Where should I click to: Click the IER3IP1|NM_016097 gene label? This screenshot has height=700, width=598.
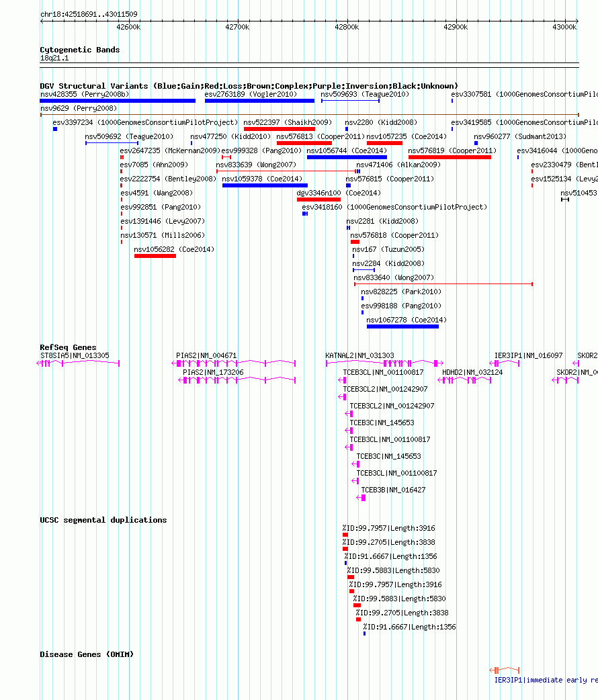pyautogui.click(x=528, y=356)
